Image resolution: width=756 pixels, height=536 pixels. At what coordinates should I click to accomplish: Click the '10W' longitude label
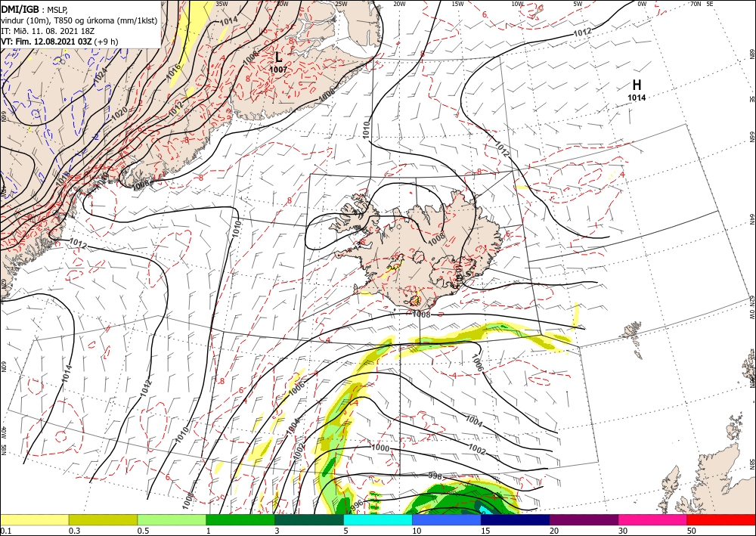tap(517, 4)
